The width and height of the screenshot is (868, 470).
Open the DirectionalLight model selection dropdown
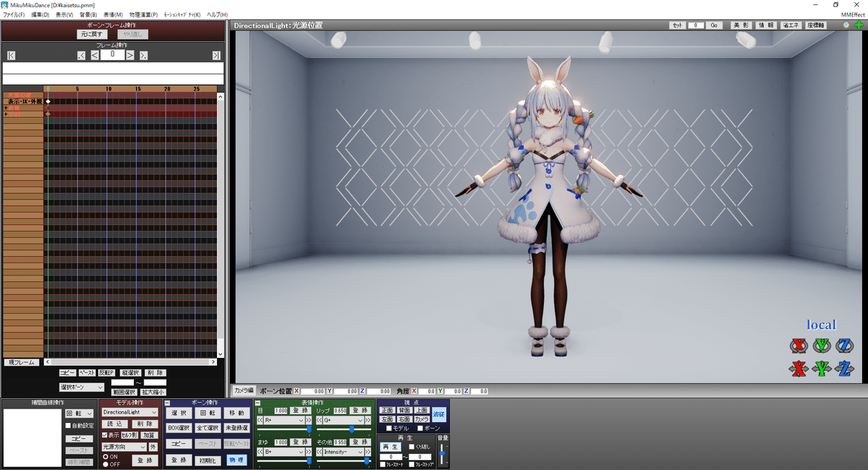[x=129, y=412]
